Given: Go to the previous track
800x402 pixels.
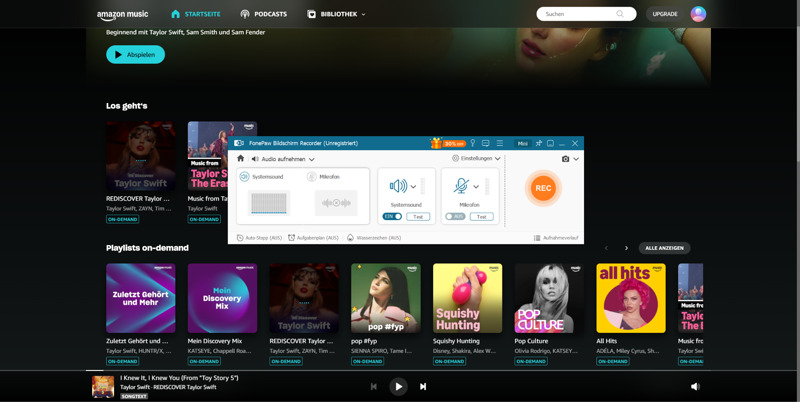Looking at the screenshot, I should pos(373,387).
